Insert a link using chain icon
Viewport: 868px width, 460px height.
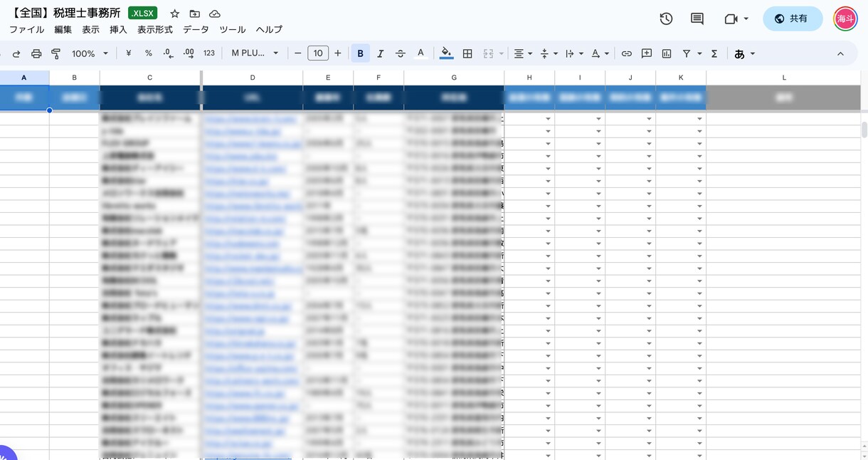tap(627, 53)
